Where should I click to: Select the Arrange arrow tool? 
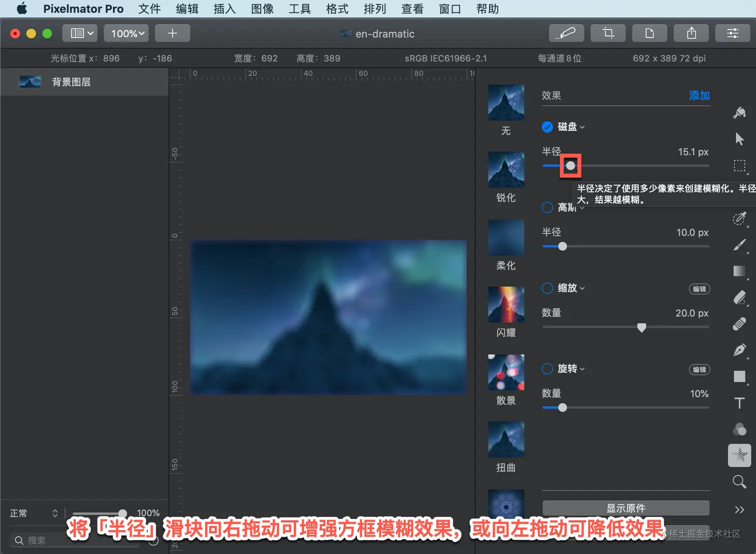740,139
